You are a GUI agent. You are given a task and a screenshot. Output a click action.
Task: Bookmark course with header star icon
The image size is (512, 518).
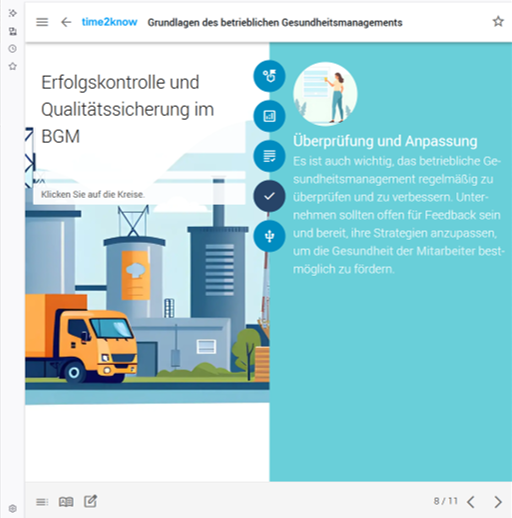(x=498, y=21)
